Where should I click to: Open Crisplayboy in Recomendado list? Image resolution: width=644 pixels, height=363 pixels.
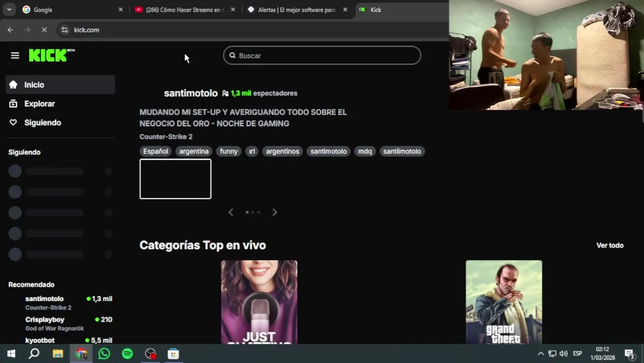click(60, 323)
